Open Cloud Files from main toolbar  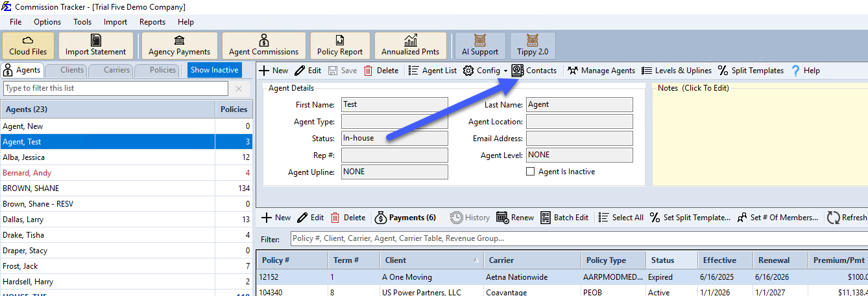28,45
